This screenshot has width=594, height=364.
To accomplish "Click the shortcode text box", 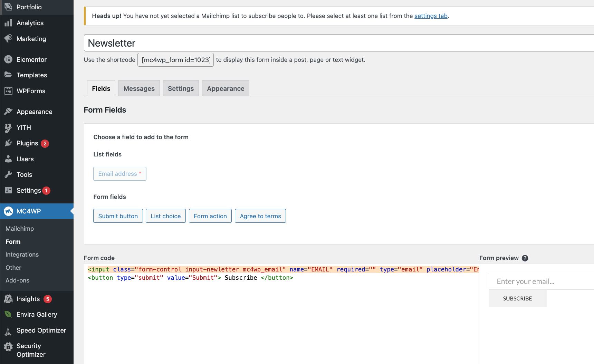I will click(x=175, y=60).
